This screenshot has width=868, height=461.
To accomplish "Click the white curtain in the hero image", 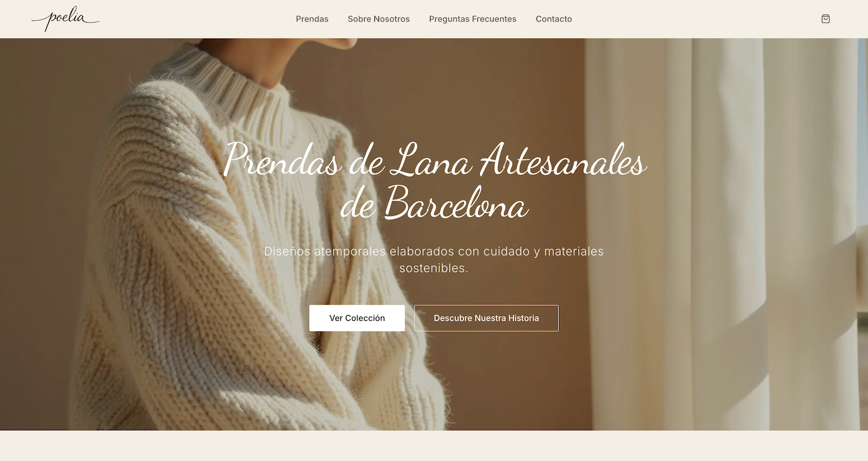I will (x=723, y=232).
